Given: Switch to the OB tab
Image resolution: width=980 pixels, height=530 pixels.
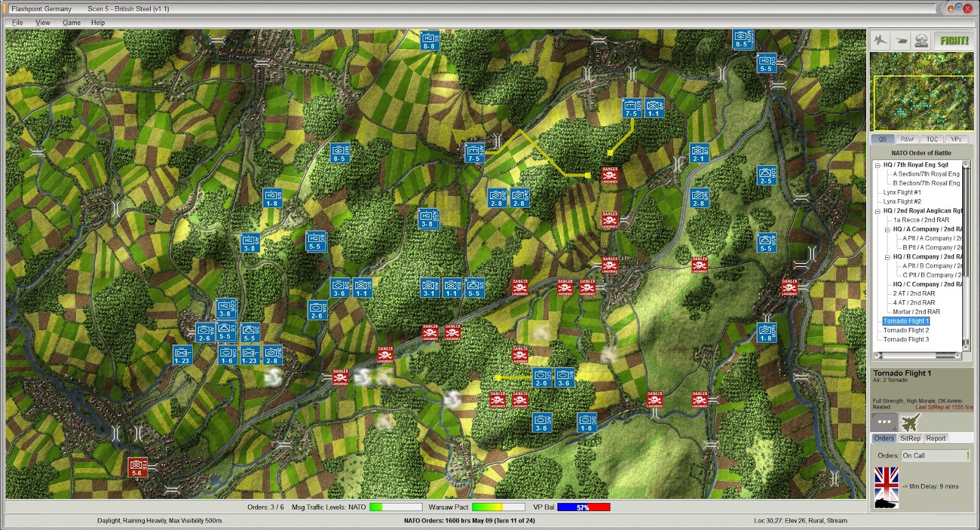Looking at the screenshot, I should (883, 139).
